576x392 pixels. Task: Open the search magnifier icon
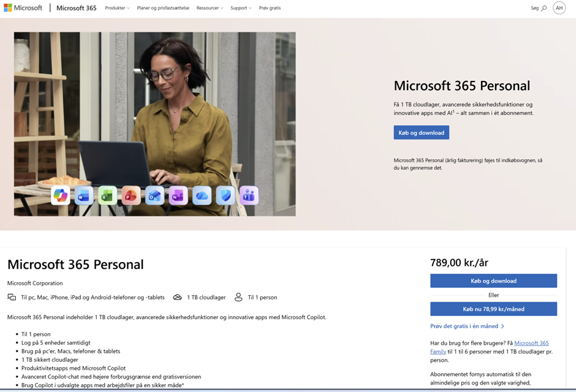(544, 8)
